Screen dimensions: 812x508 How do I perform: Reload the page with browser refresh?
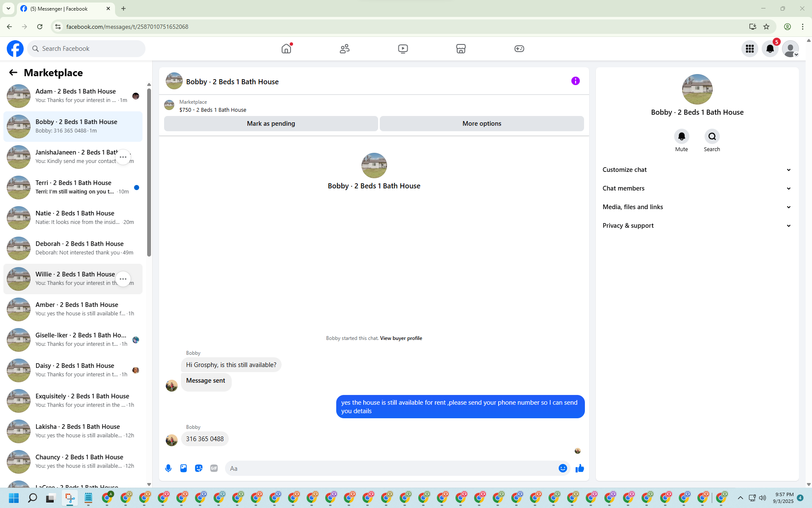(x=40, y=27)
